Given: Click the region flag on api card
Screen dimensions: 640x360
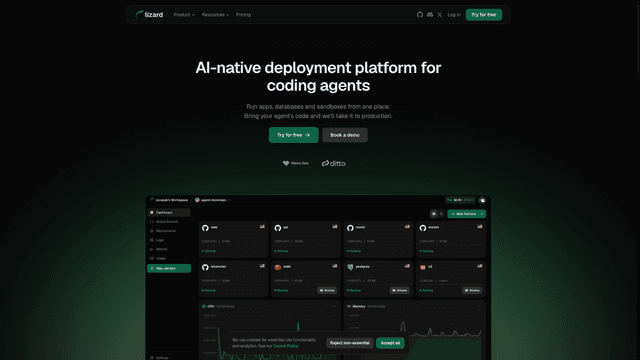Looking at the screenshot, I should click(x=335, y=227).
